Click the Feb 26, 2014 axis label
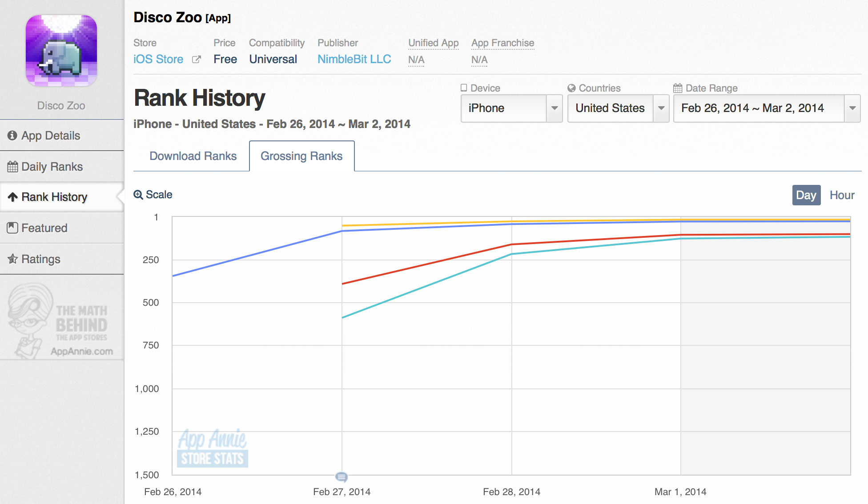 173,492
